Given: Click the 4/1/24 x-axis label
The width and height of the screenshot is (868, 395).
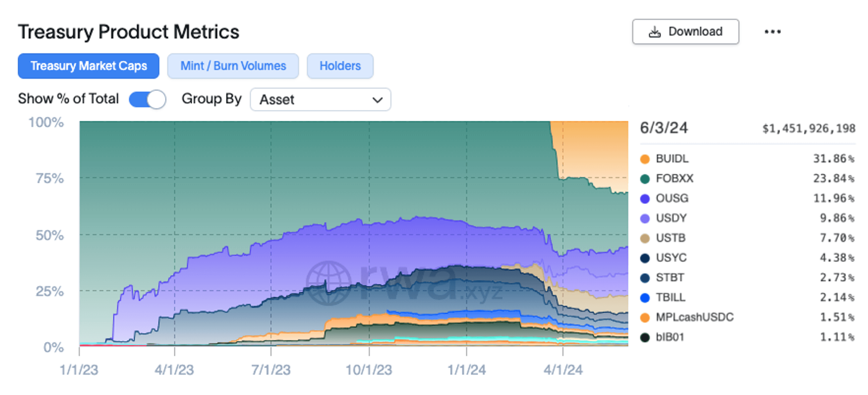Looking at the screenshot, I should click(563, 370).
